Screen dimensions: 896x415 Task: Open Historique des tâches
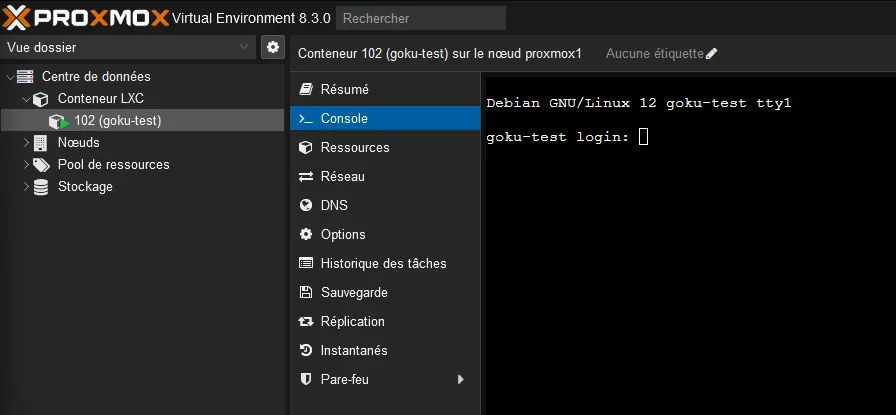[x=383, y=263]
